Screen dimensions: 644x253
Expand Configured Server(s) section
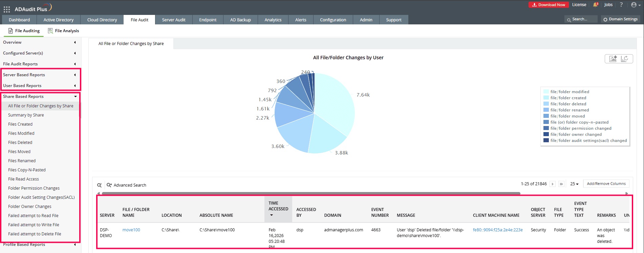[x=40, y=53]
